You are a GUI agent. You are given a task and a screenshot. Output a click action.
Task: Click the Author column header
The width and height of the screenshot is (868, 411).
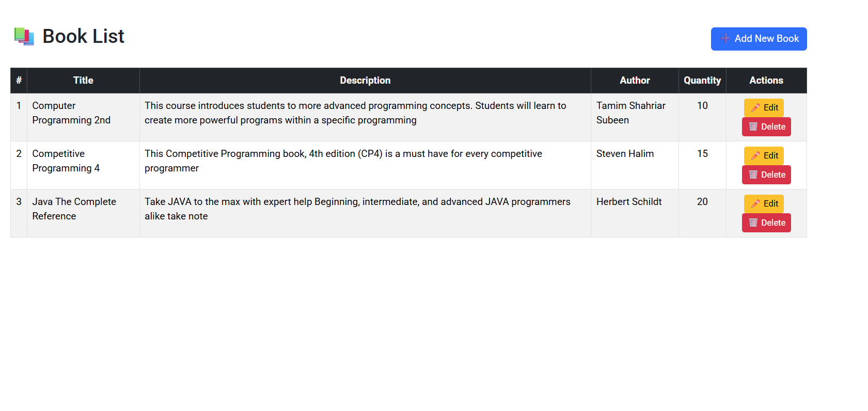pyautogui.click(x=635, y=81)
